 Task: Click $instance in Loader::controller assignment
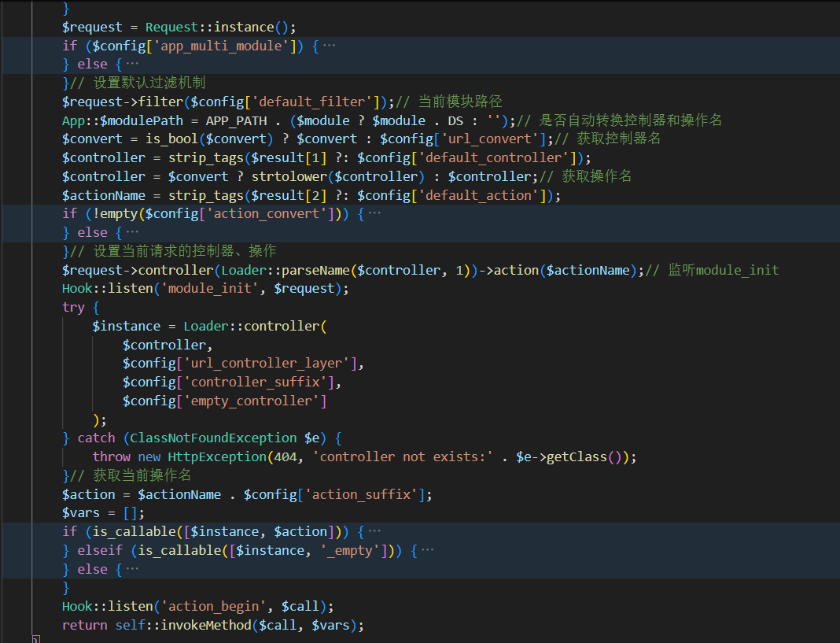pyautogui.click(x=126, y=326)
